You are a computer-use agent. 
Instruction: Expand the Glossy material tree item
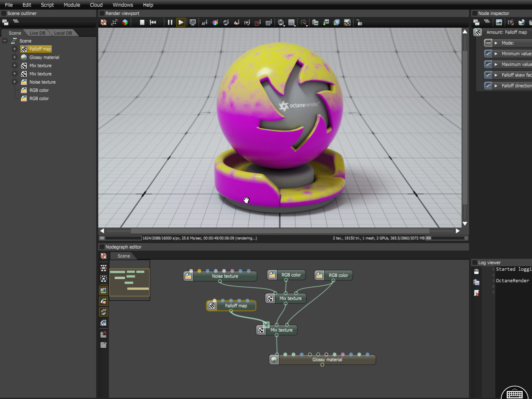[x=14, y=57]
